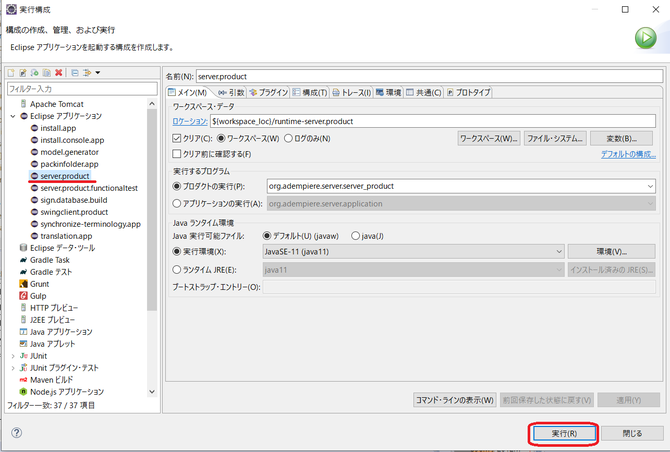Open the デフォルトの構成... link
670x452 pixels.
628,154
